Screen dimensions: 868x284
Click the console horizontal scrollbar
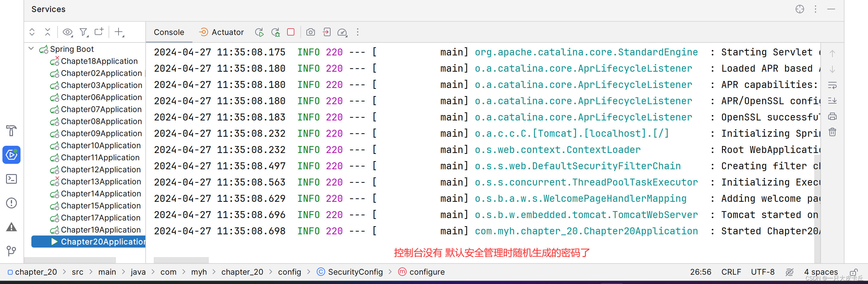point(181,261)
